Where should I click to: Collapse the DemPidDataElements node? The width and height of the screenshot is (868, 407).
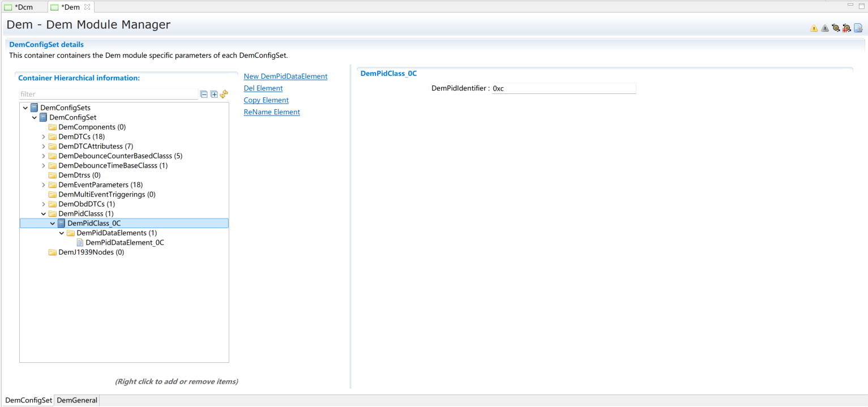coord(62,233)
